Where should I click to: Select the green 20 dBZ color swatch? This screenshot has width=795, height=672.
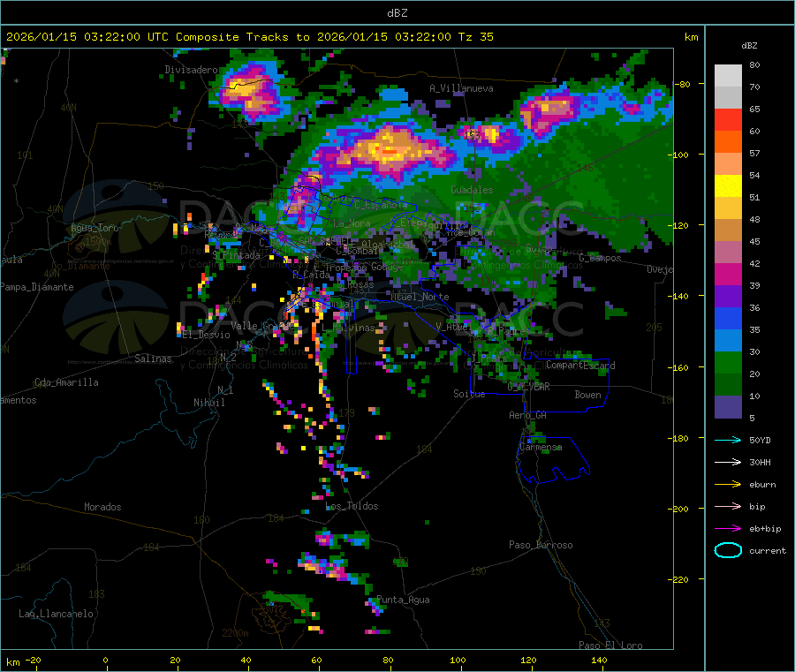tap(728, 362)
